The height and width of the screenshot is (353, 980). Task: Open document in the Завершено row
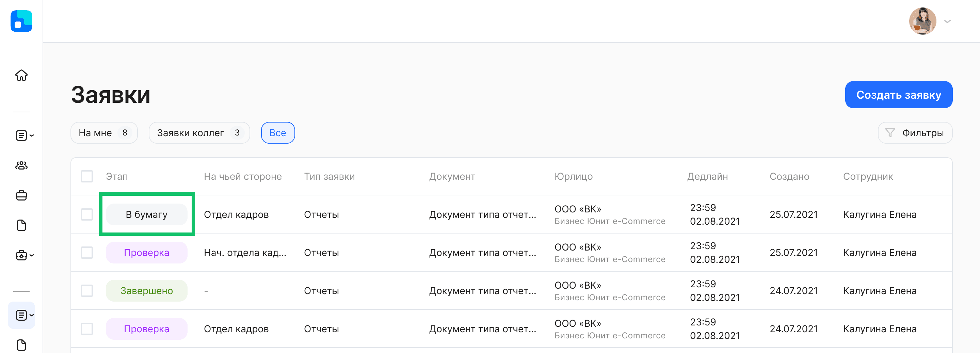[x=482, y=291]
